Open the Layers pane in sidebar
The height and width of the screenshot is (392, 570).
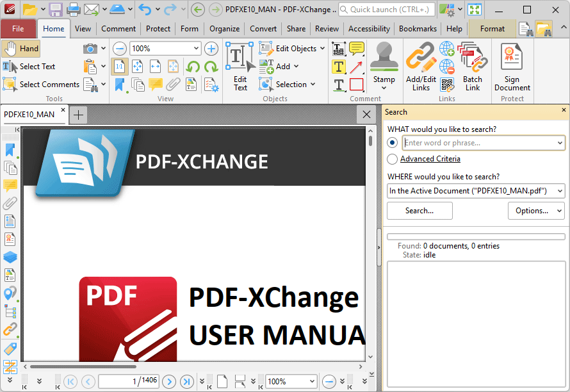10,257
